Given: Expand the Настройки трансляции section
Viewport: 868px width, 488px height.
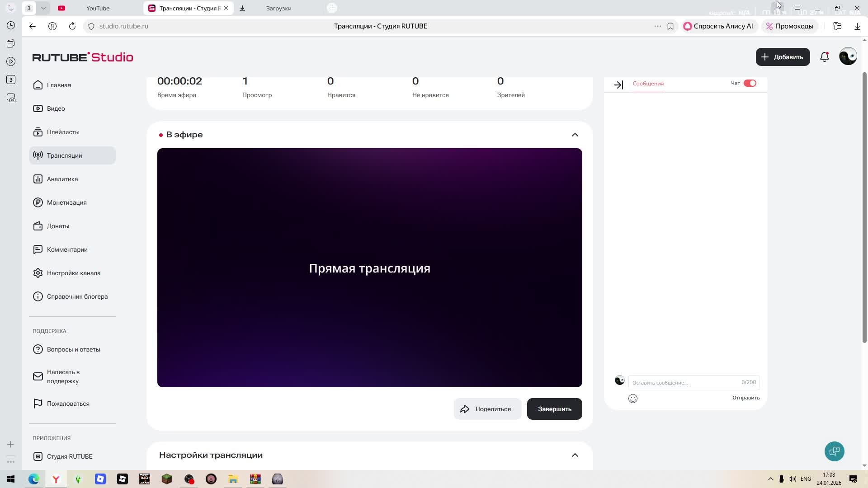Looking at the screenshot, I should 575,455.
